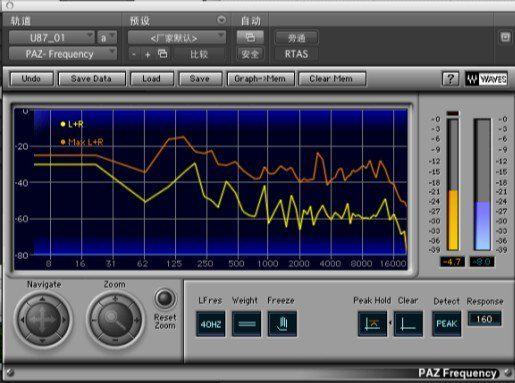Viewport: 515px width, 383px height.
Task: Click the Save button
Action: pyautogui.click(x=200, y=79)
